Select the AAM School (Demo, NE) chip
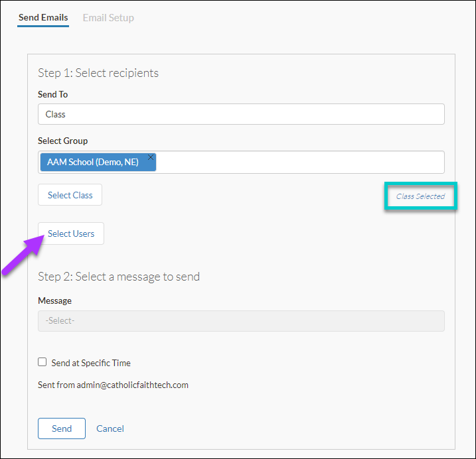This screenshot has height=459, width=476. pyautogui.click(x=92, y=162)
